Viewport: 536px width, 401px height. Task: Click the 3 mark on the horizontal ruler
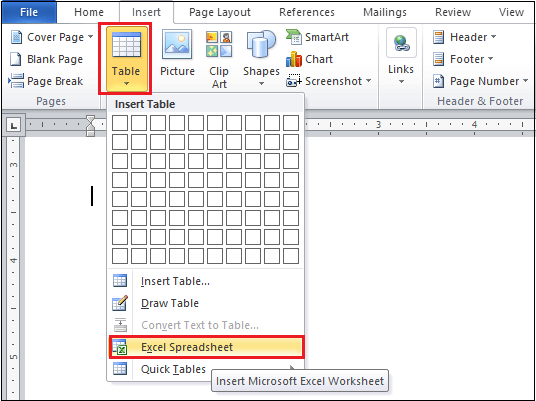(x=378, y=124)
